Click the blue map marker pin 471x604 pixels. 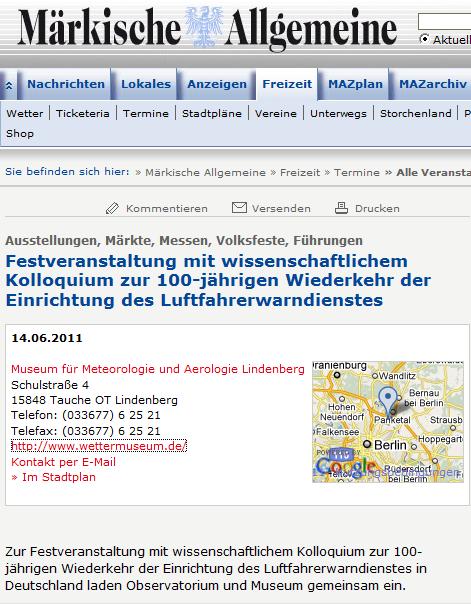(x=388, y=400)
